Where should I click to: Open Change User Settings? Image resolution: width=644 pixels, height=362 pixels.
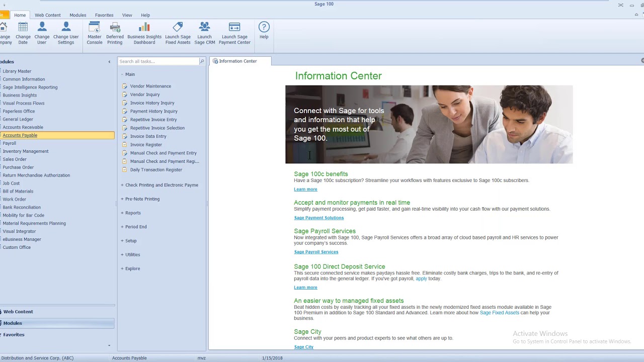[x=66, y=33]
